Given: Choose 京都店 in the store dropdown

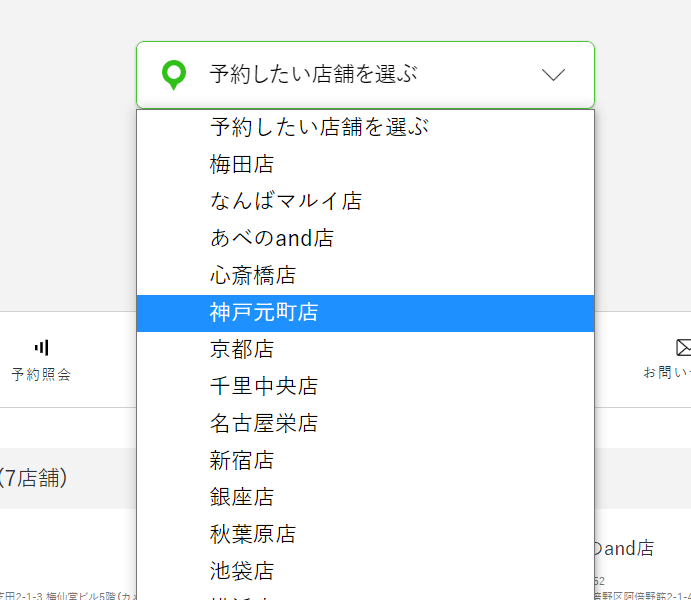Looking at the screenshot, I should click(x=242, y=349).
